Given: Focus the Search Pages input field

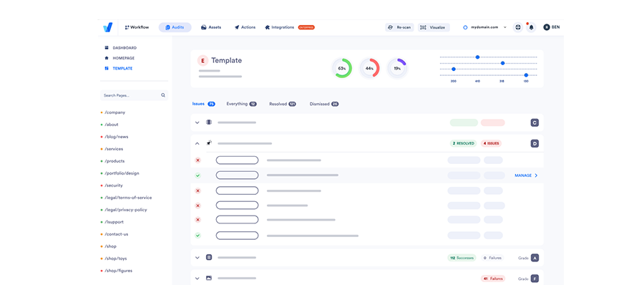Looking at the screenshot, I should point(135,95).
